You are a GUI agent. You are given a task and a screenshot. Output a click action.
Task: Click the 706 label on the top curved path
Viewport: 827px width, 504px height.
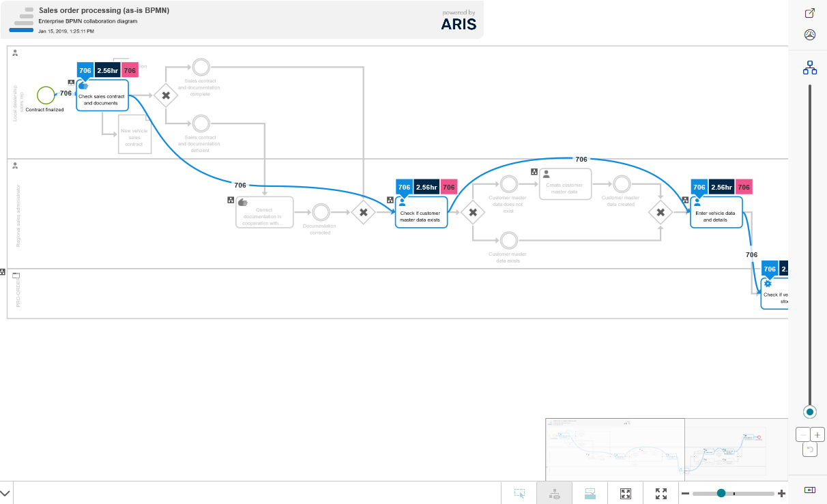[581, 159]
